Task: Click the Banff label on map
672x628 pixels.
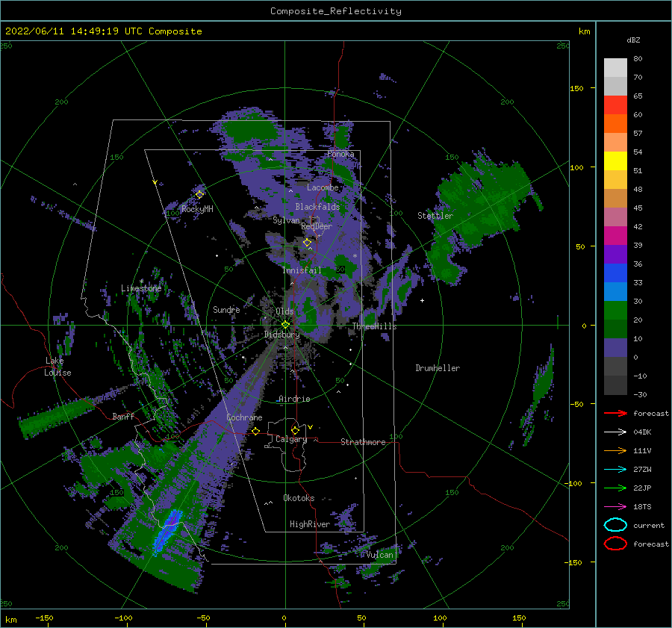Action: [x=123, y=416]
